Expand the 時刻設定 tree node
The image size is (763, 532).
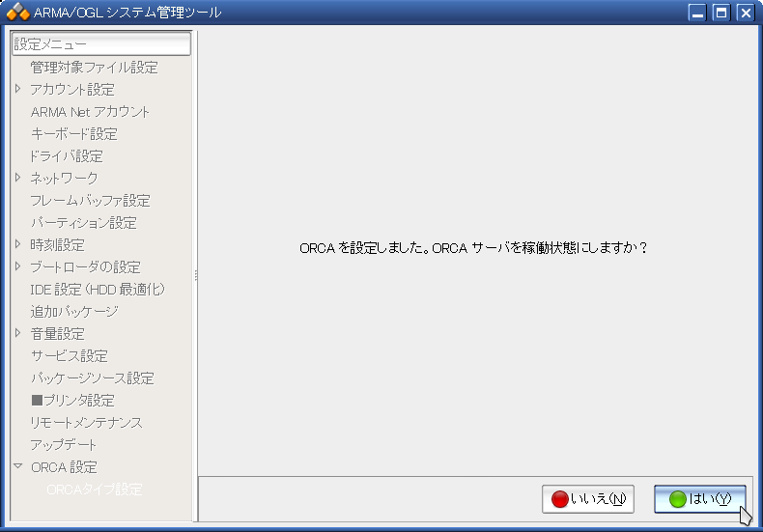(x=17, y=244)
